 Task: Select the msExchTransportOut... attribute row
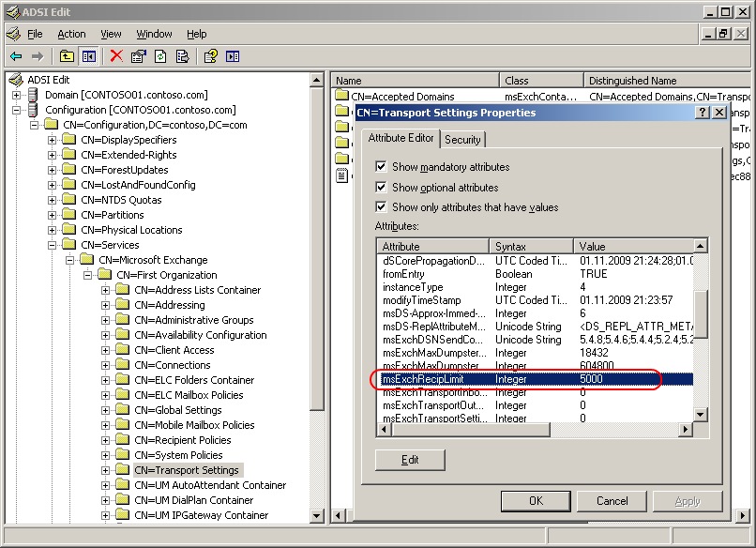point(535,405)
